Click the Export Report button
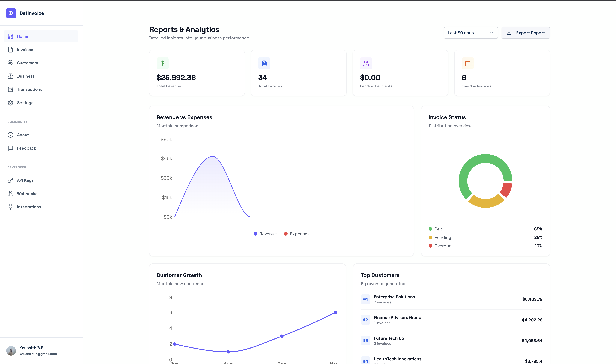The height and width of the screenshot is (364, 616). tap(526, 33)
